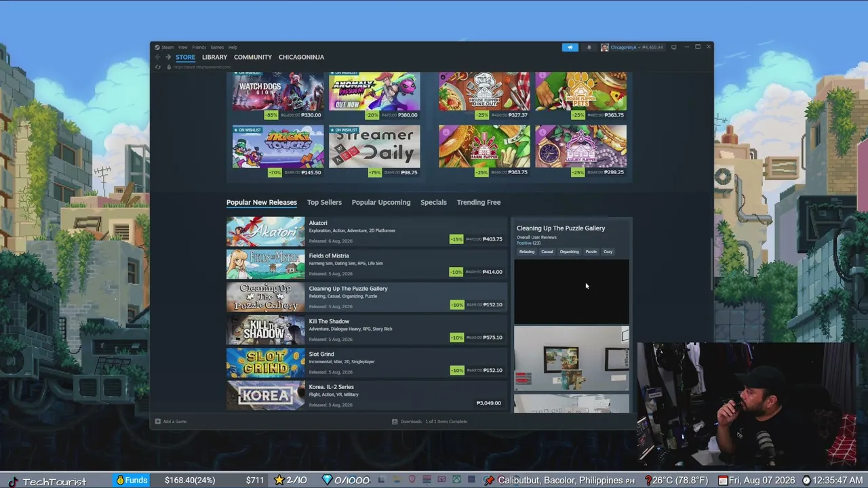Click the padlock icon beside the store URL

click(168, 66)
